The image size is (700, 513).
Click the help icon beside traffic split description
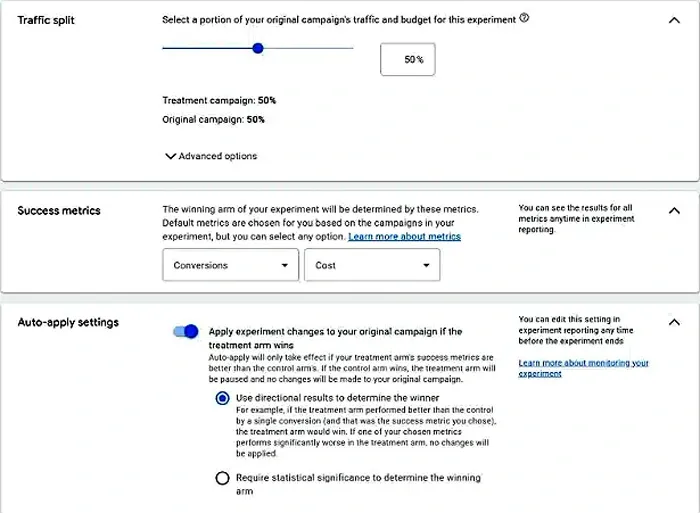(x=525, y=18)
